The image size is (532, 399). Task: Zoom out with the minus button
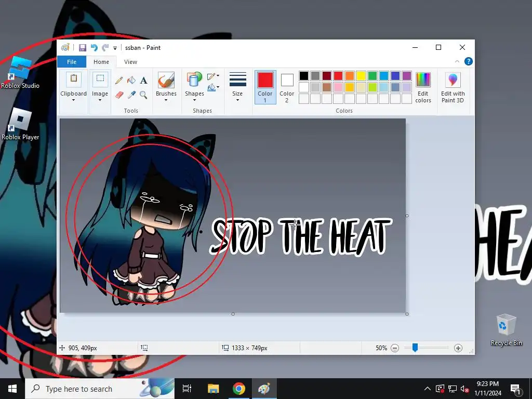395,348
